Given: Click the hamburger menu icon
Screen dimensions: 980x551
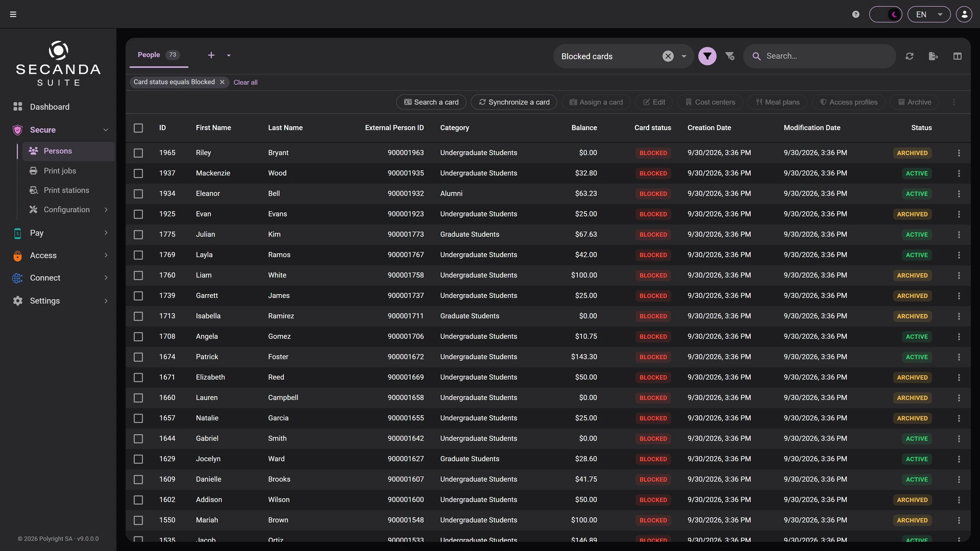Looking at the screenshot, I should (13, 14).
